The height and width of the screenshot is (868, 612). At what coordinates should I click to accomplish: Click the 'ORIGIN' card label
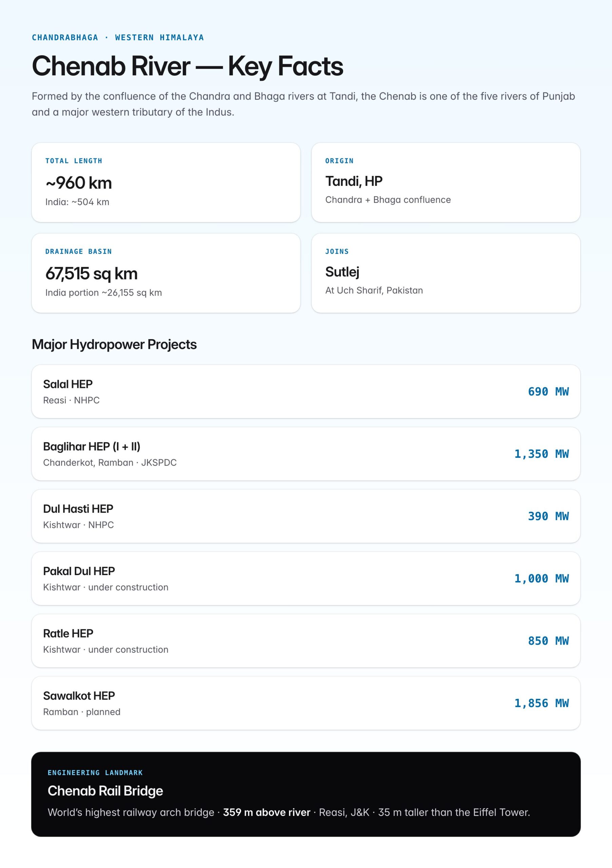pos(339,161)
